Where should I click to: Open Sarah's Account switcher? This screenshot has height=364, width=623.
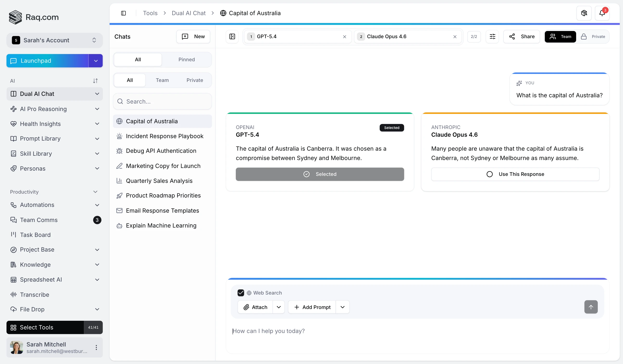54,40
